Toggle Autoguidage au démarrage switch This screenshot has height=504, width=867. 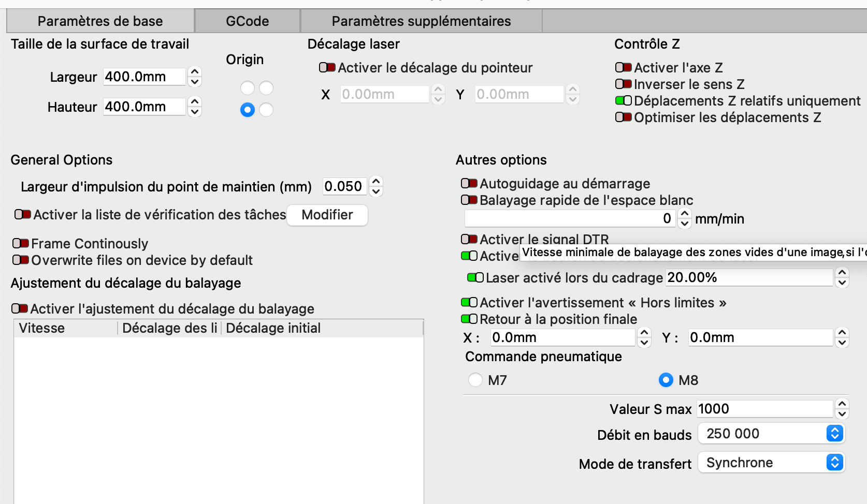(469, 184)
